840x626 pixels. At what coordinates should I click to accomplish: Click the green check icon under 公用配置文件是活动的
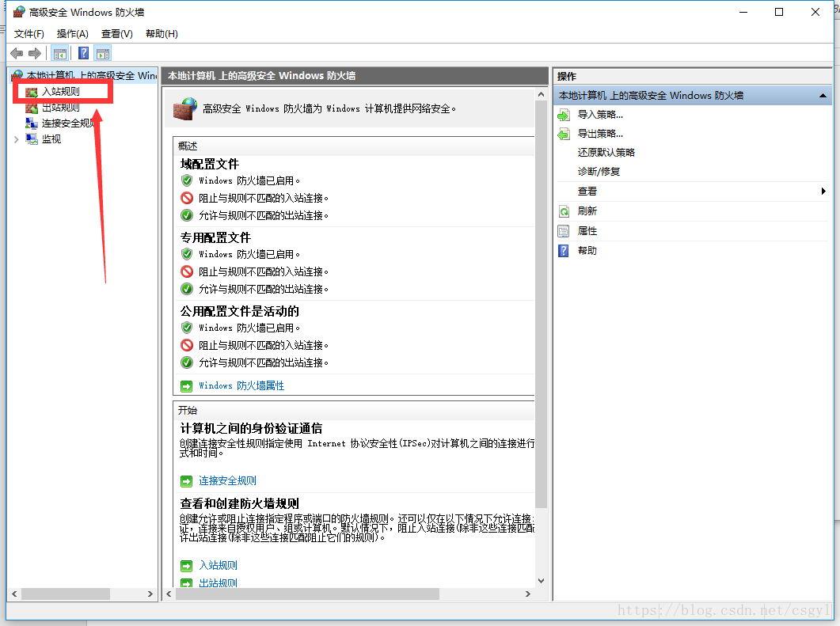(186, 362)
